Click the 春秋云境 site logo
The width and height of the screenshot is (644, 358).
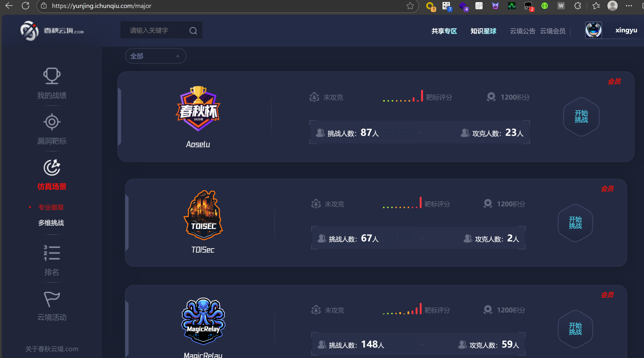(52, 31)
